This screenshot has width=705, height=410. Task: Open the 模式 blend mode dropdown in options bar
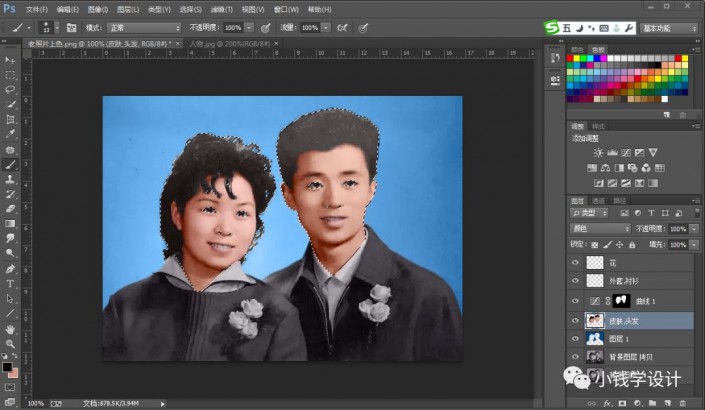[144, 28]
